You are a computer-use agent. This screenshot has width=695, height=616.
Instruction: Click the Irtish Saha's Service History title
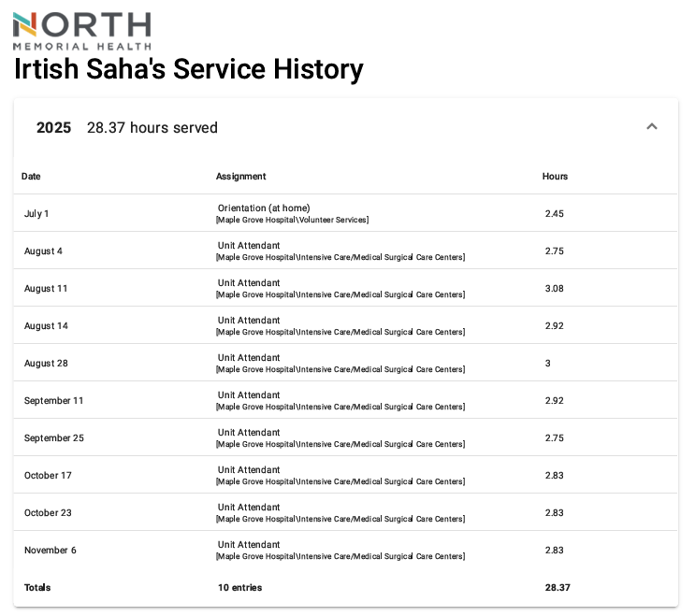point(188,70)
